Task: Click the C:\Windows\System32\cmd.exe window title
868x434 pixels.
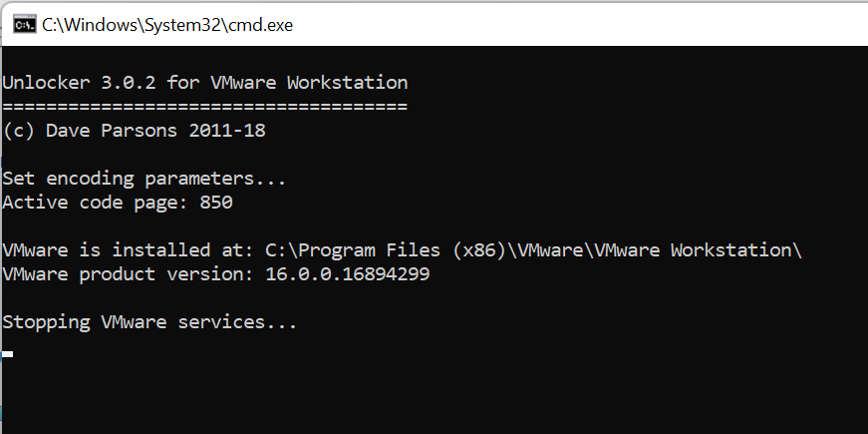Action: pyautogui.click(x=167, y=23)
